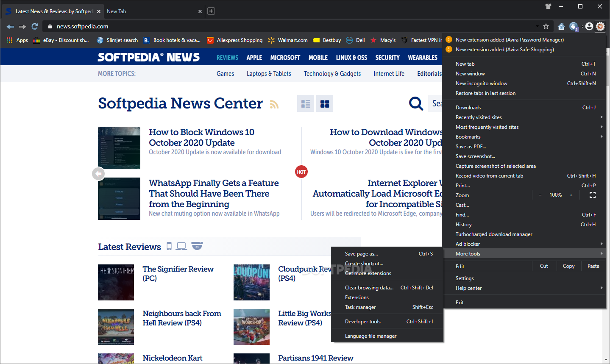The image size is (610, 364).
Task: Expand the Help center submenu
Action: tap(524, 288)
